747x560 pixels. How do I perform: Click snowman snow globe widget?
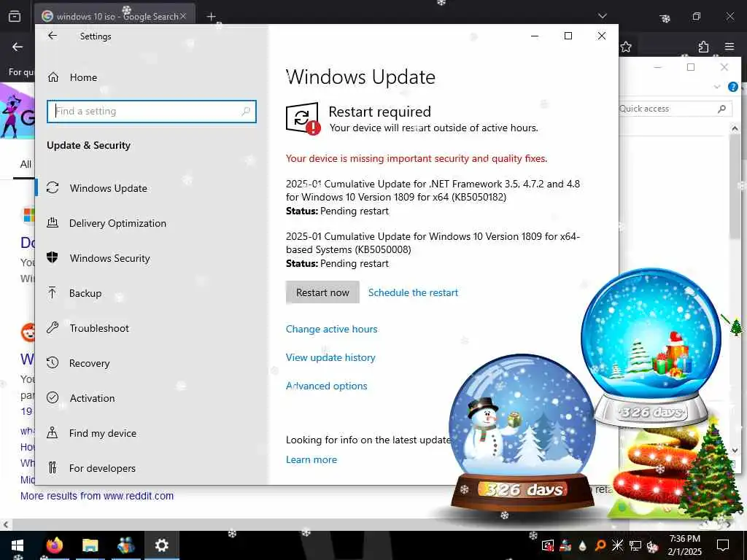coord(522,432)
